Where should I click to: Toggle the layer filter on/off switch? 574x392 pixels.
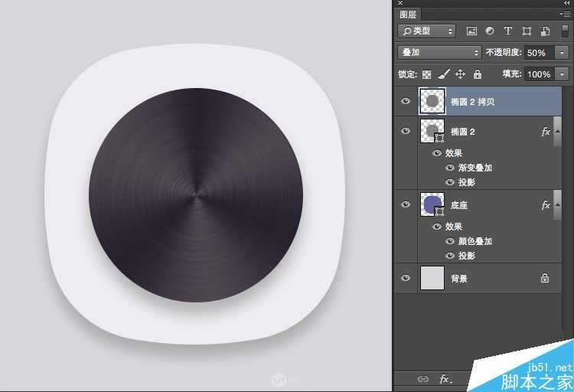[x=565, y=31]
